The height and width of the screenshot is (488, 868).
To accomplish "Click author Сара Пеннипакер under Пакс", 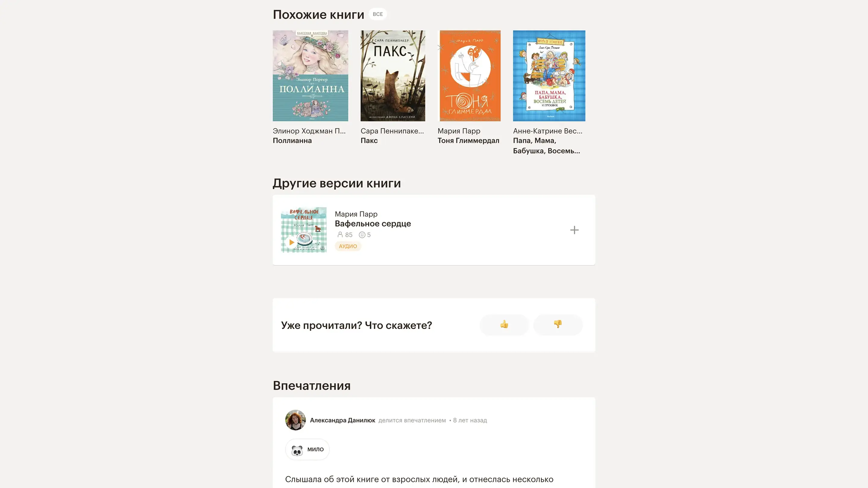I will 392,131.
